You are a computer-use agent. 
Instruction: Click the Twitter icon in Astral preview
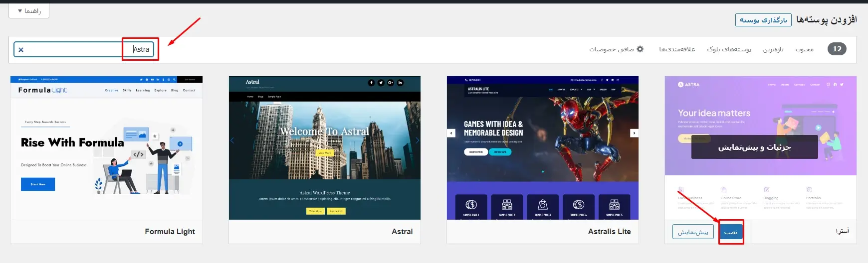[x=381, y=83]
